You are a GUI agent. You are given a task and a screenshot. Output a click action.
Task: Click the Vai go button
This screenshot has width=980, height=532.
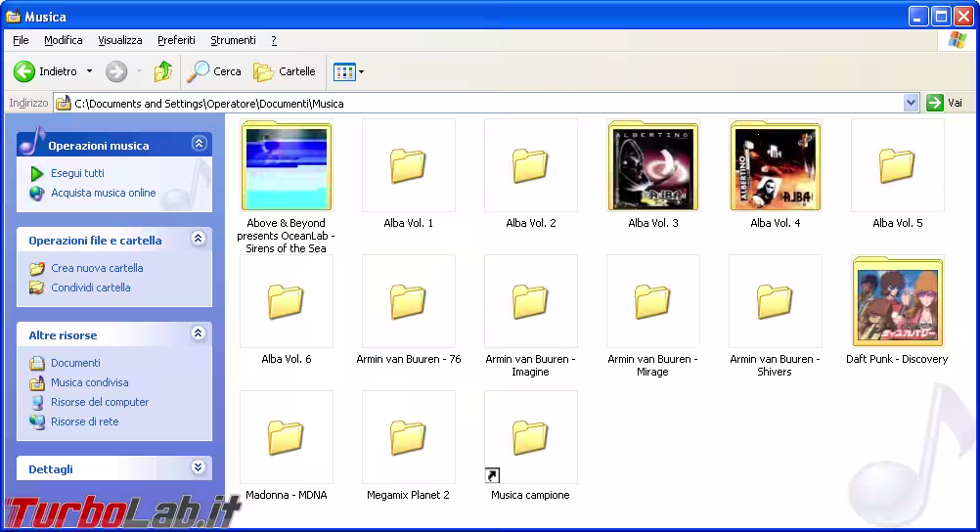coord(945,103)
